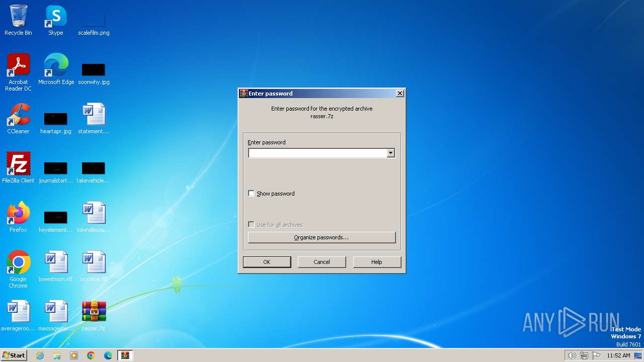Select the towndiscou Word document icon
Viewport: 644px width, 362px height.
coord(94,217)
